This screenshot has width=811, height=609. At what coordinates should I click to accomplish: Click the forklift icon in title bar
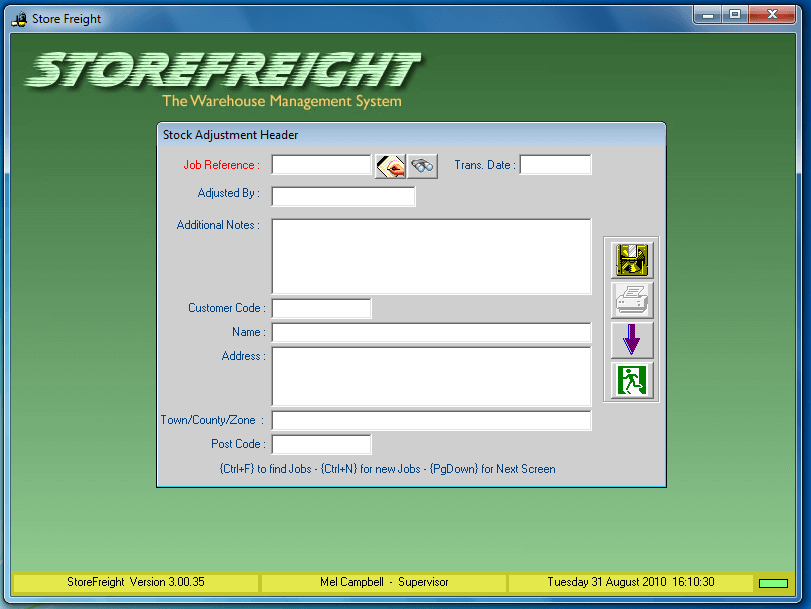coord(20,19)
